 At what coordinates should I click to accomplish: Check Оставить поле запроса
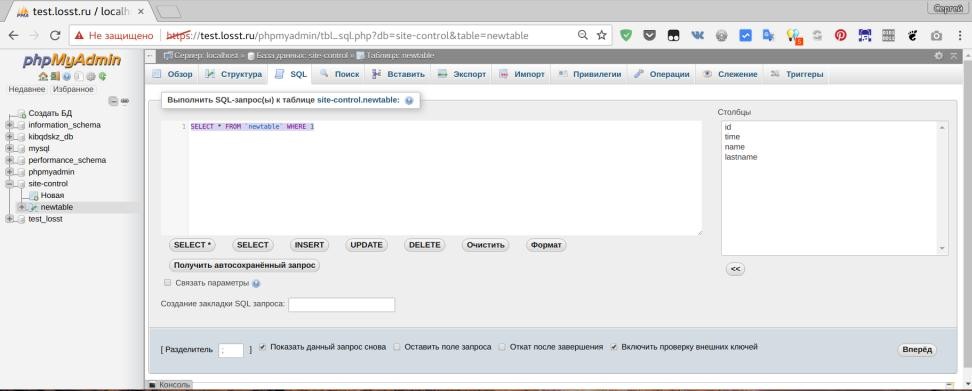pyautogui.click(x=397, y=347)
